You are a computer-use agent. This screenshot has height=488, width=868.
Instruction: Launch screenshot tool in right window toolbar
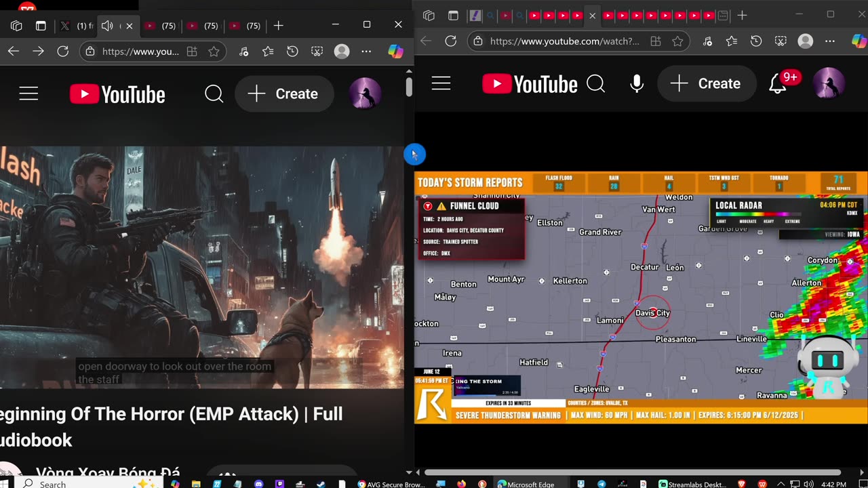(781, 41)
